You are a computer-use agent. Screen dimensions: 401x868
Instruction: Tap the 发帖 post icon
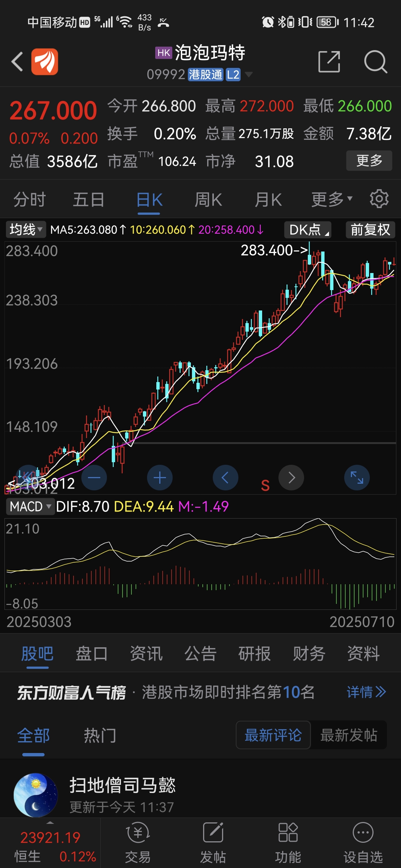pos(213,844)
